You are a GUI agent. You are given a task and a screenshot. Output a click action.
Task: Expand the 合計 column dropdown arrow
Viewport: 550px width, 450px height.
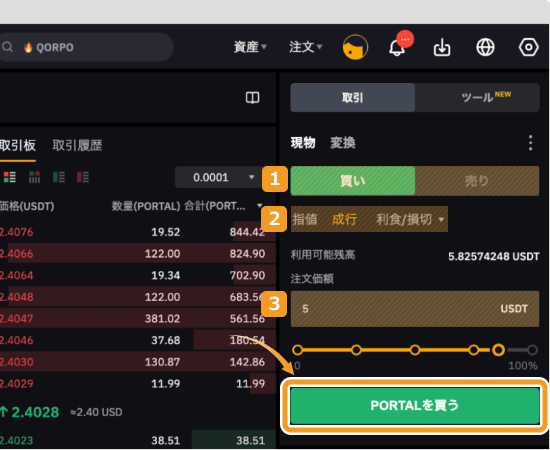260,206
